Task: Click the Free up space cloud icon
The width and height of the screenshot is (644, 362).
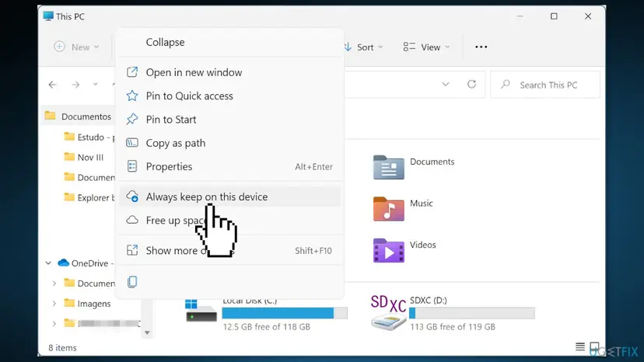Action: coord(132,220)
